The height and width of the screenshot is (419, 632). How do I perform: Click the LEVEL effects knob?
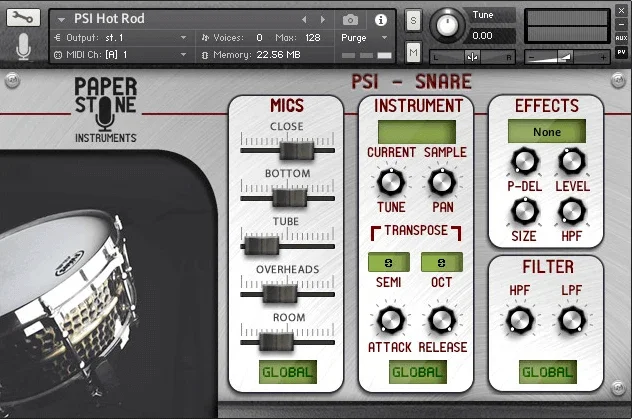(x=572, y=161)
